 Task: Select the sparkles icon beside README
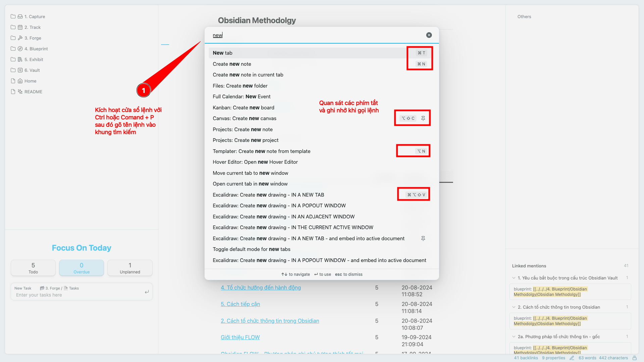click(x=19, y=92)
